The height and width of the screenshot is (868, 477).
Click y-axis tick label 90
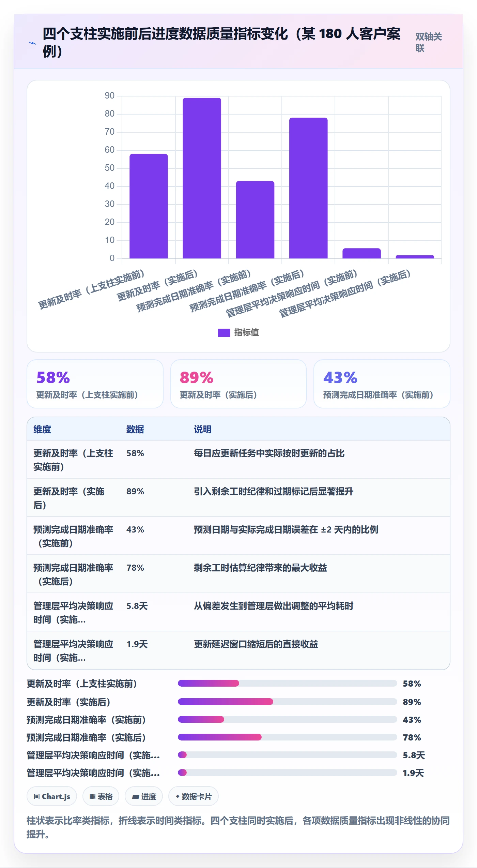109,95
